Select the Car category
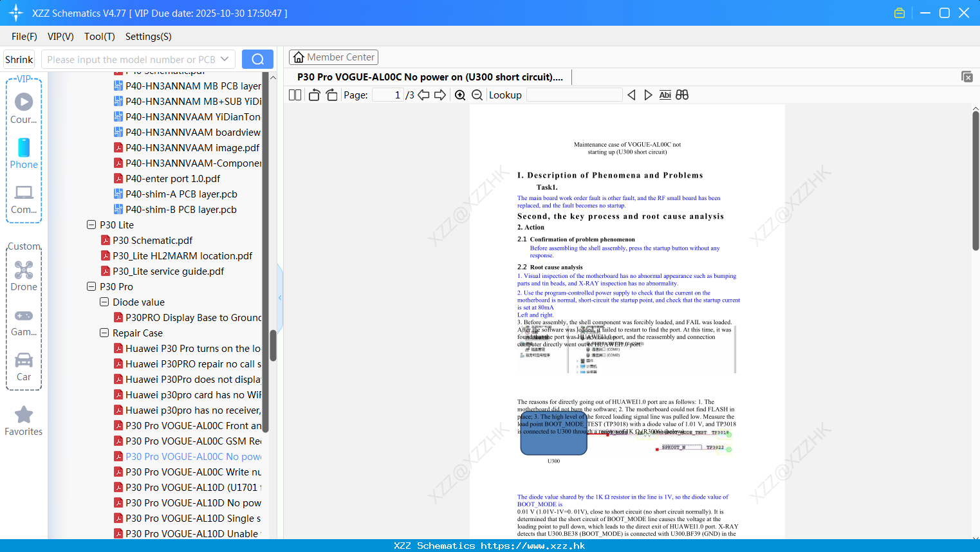 [x=24, y=367]
